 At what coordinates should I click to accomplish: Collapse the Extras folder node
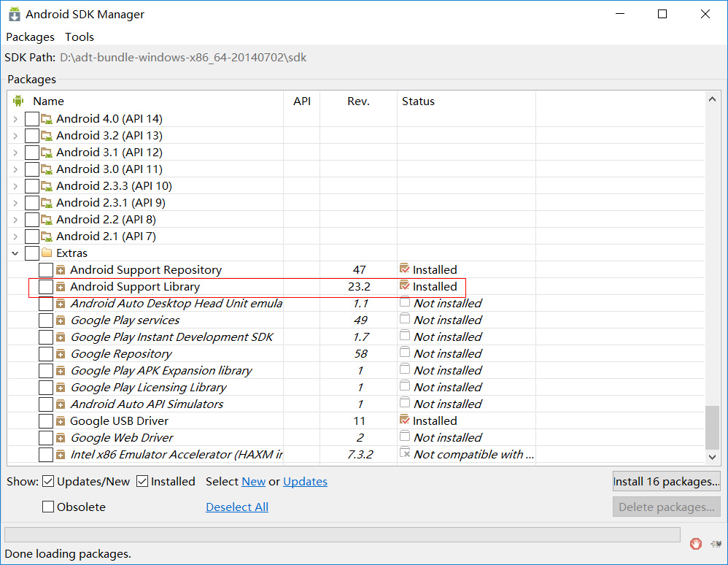coord(15,253)
